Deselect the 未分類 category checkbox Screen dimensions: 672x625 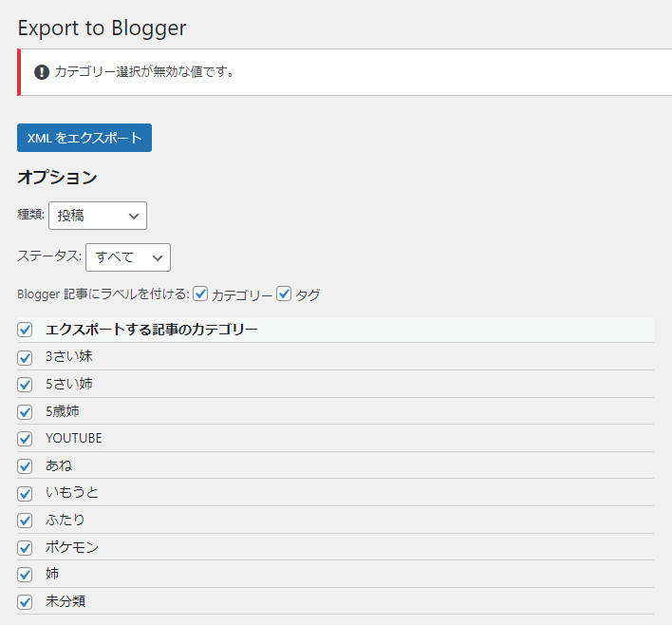click(26, 602)
